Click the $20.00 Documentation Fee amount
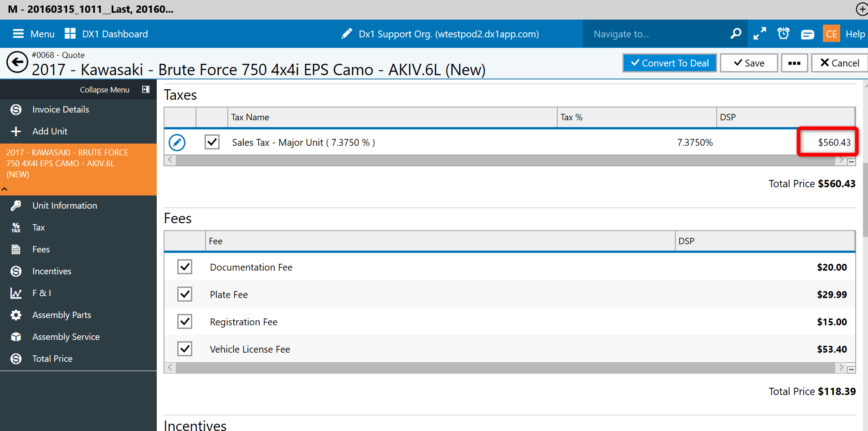Screen dimensions: 868x431 (832, 267)
